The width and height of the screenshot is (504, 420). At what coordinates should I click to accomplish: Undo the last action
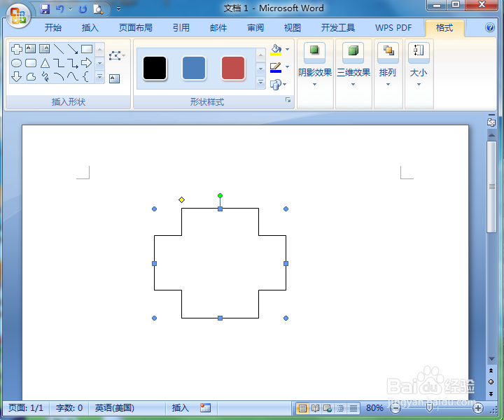60,9
